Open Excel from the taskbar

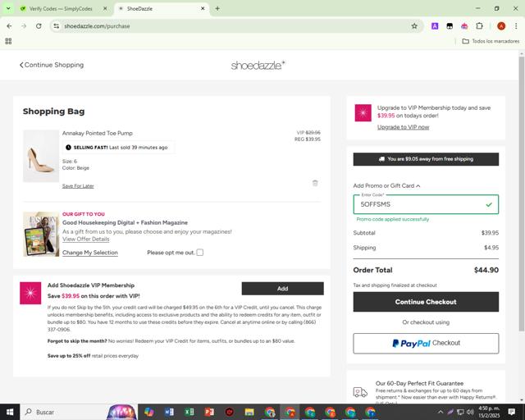189,412
